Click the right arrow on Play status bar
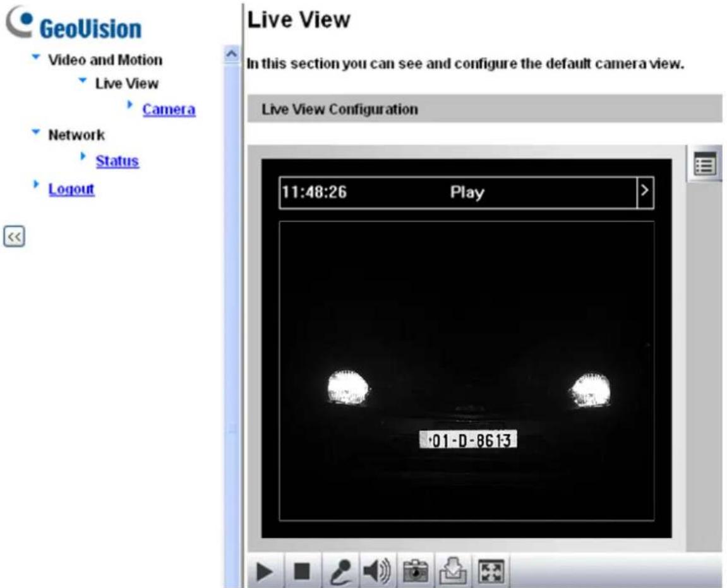The image size is (727, 588). [x=645, y=191]
